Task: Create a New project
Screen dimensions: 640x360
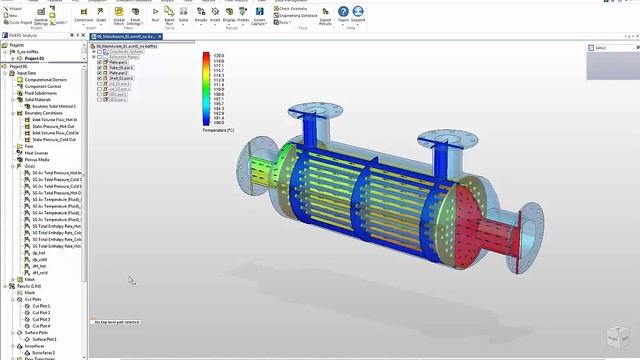Action: (x=10, y=16)
